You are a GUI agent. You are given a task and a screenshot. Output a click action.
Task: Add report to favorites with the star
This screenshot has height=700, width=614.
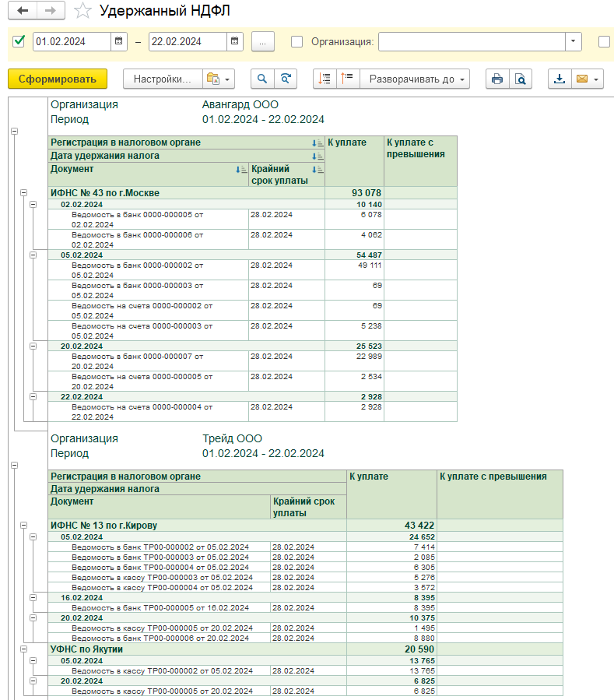click(82, 11)
